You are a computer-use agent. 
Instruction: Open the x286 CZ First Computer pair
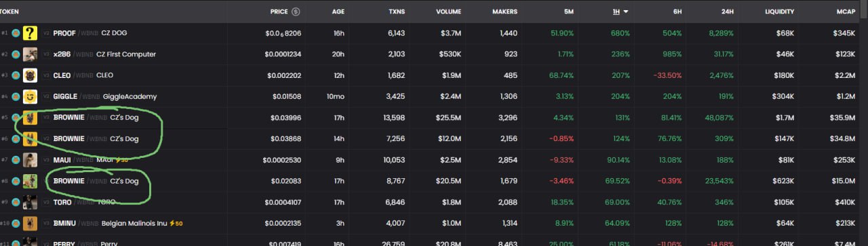(x=104, y=54)
